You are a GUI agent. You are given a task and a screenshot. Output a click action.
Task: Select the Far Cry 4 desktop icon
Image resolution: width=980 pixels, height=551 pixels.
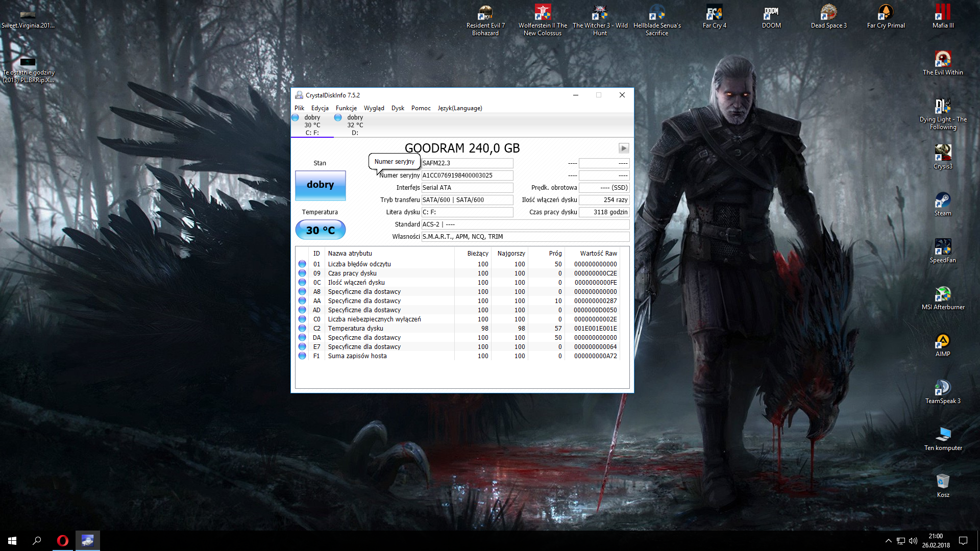point(714,17)
